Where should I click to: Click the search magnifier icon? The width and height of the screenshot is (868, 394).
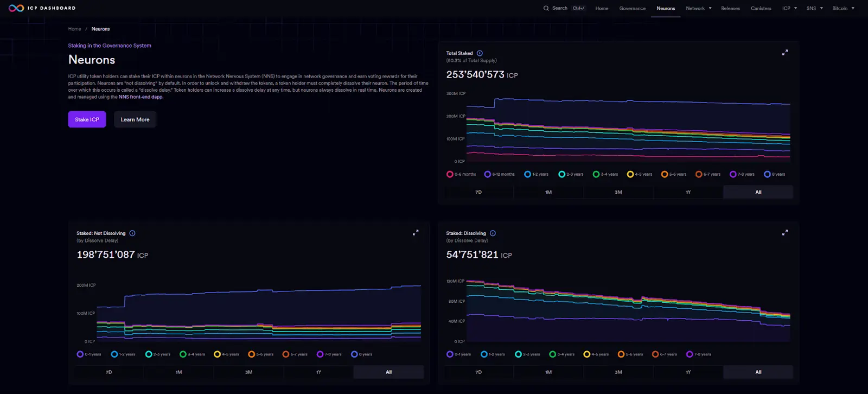546,8
